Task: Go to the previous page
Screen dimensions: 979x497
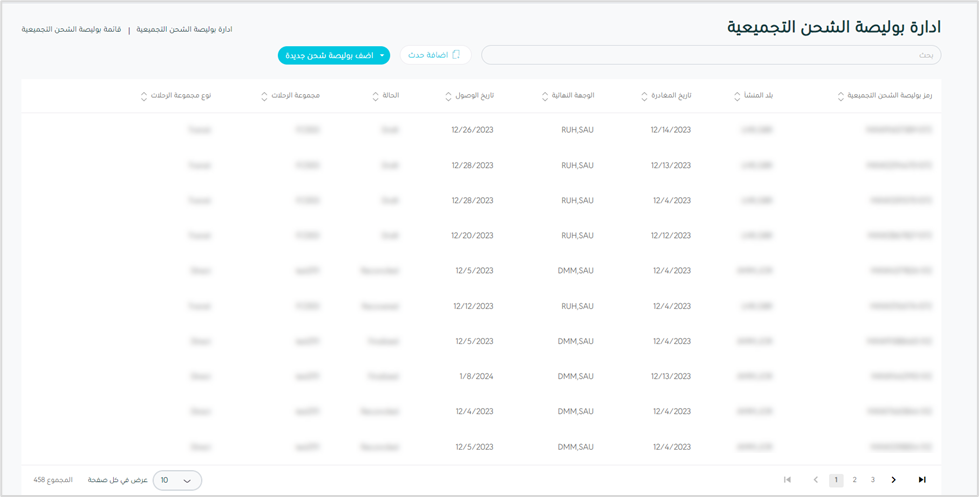Action: 816,480
